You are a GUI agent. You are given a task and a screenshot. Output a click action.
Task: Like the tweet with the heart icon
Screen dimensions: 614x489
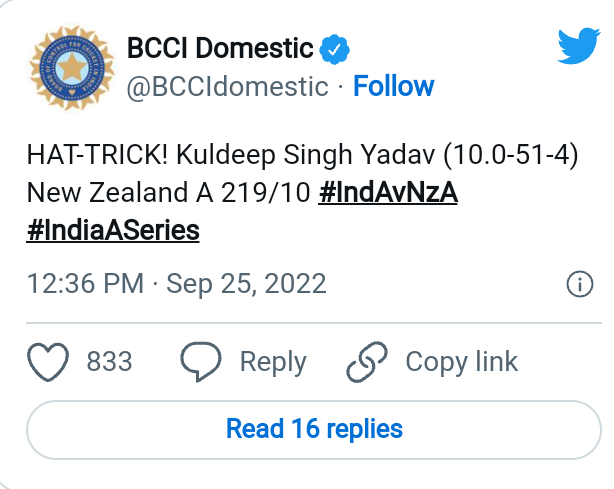[48, 361]
